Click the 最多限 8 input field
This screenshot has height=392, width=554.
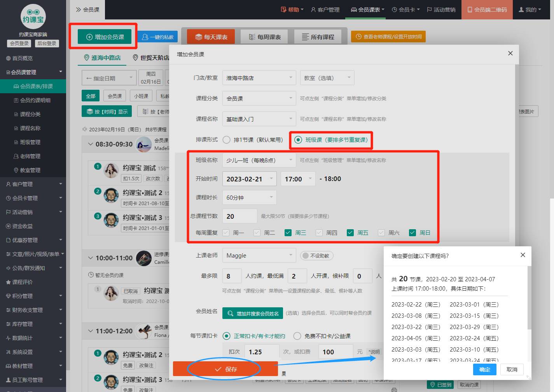(232, 276)
